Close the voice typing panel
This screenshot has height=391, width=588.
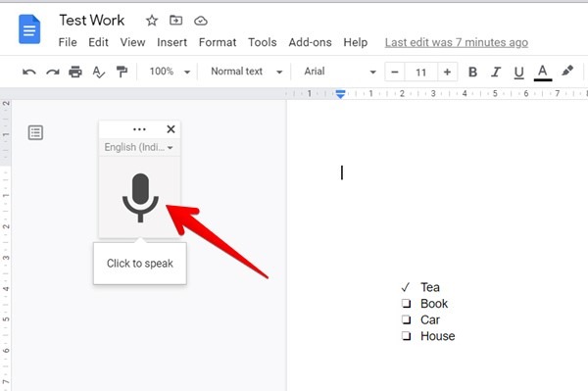171,129
